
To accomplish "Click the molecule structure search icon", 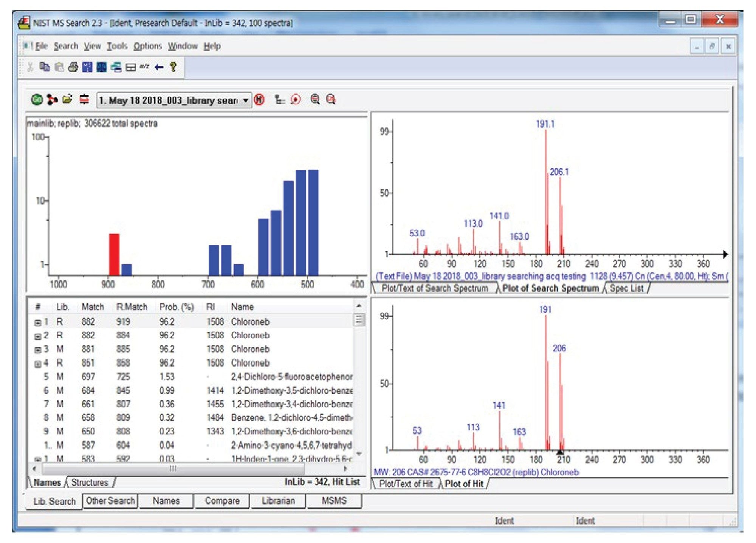I will point(52,100).
